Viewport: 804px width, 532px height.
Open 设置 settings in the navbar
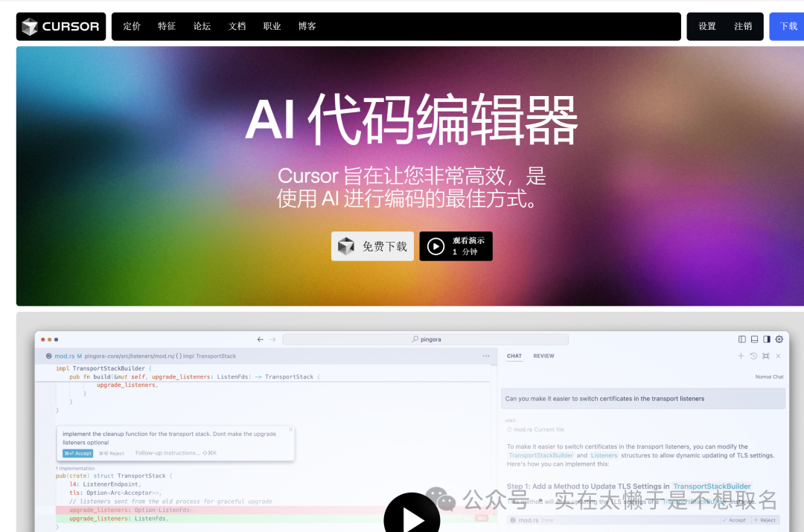pyautogui.click(x=707, y=26)
